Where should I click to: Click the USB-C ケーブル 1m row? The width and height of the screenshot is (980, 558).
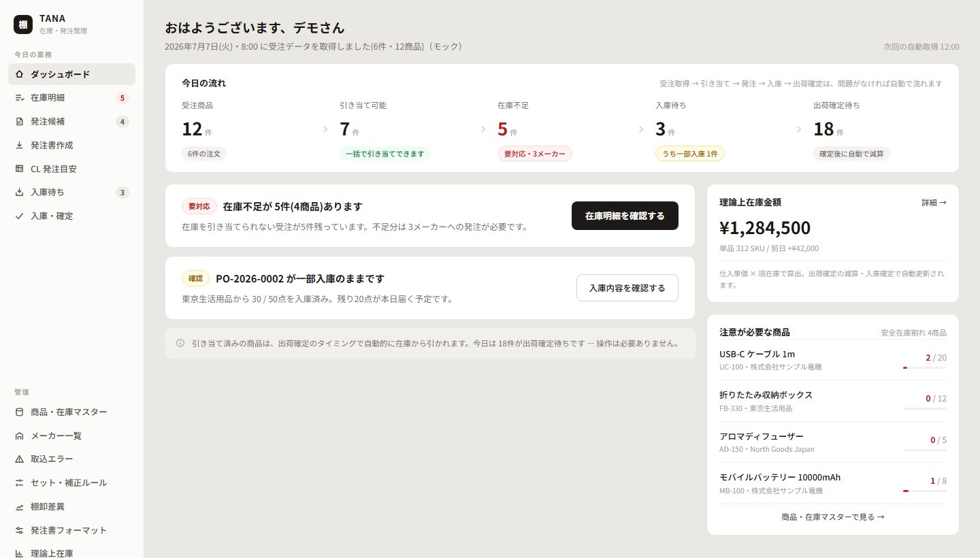833,360
